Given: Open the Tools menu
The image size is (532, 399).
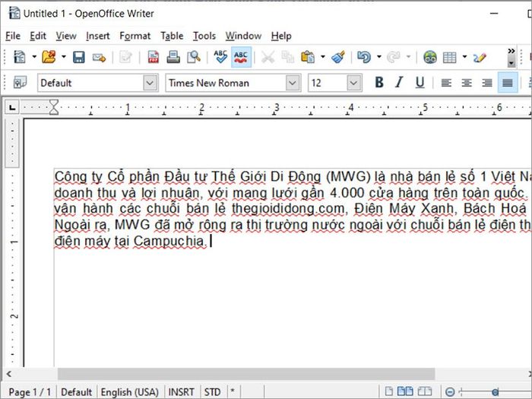Looking at the screenshot, I should pyautogui.click(x=204, y=36).
